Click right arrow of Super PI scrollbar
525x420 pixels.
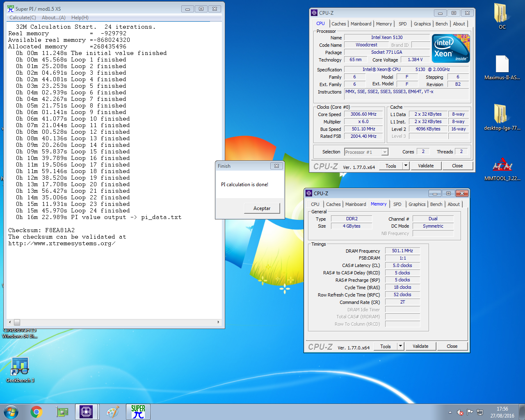[219, 322]
